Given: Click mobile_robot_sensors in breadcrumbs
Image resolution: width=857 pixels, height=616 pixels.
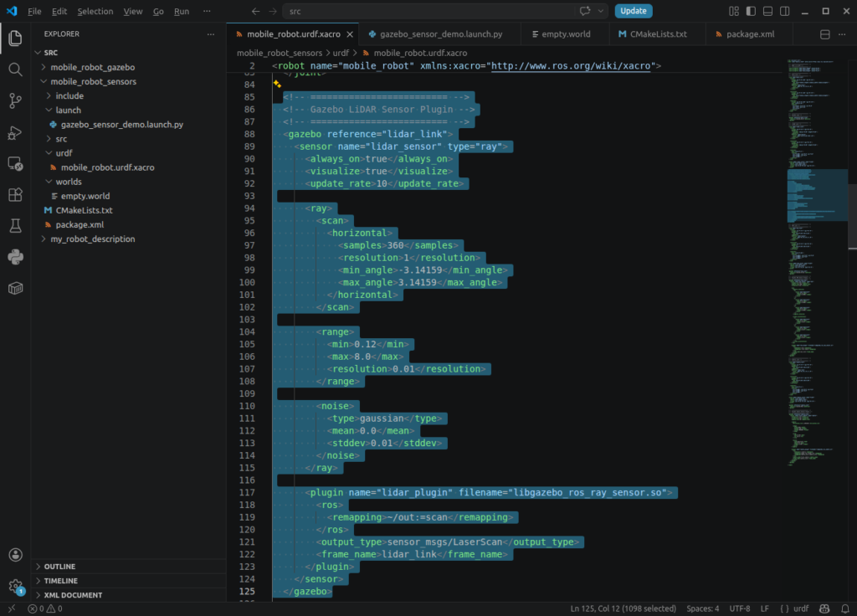Looking at the screenshot, I should pyautogui.click(x=280, y=53).
